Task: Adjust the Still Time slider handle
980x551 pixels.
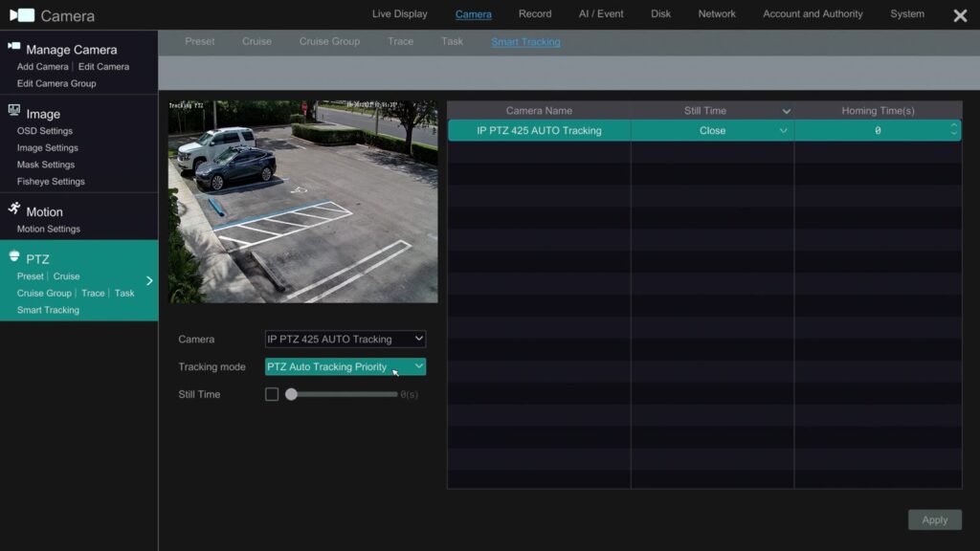Action: (291, 394)
